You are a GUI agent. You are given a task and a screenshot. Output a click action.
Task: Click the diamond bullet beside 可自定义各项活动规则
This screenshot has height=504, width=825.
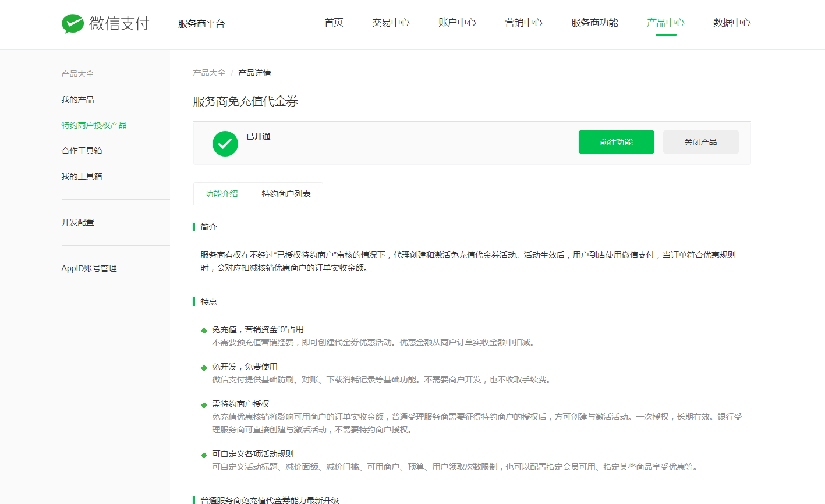204,455
